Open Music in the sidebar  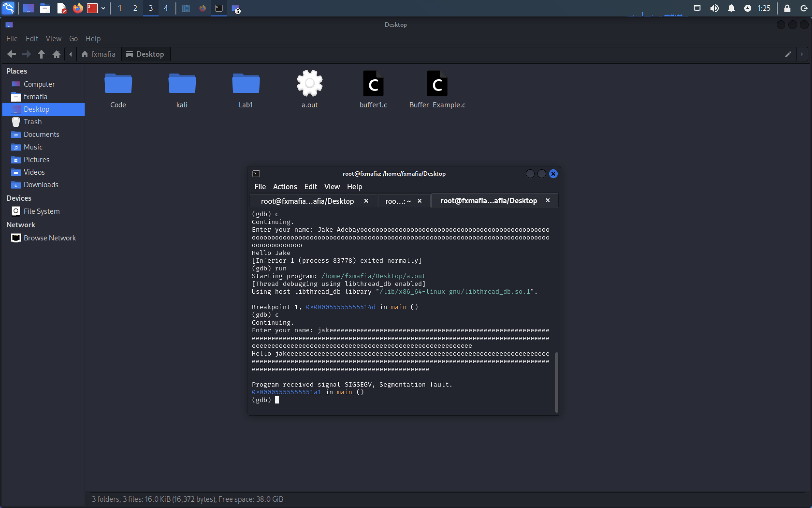(x=43, y=147)
